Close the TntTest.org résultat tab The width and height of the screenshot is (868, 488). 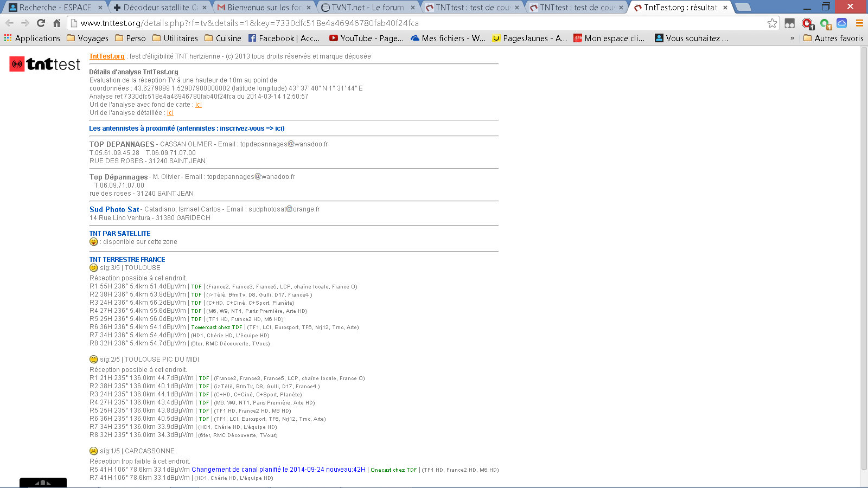tap(725, 8)
